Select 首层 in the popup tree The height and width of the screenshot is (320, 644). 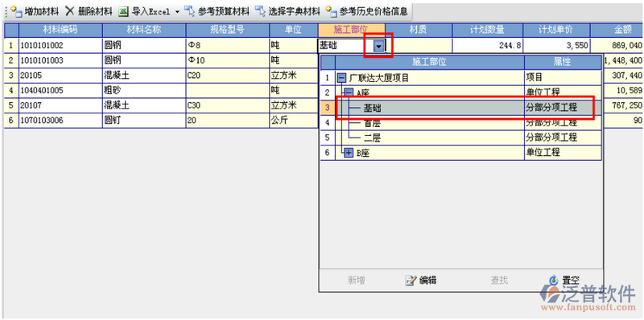pyautogui.click(x=372, y=123)
